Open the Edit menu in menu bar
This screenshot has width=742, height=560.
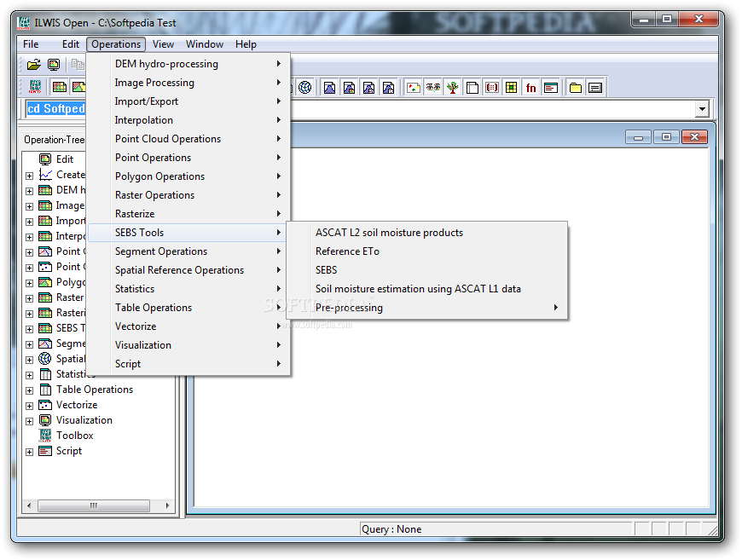click(x=71, y=44)
